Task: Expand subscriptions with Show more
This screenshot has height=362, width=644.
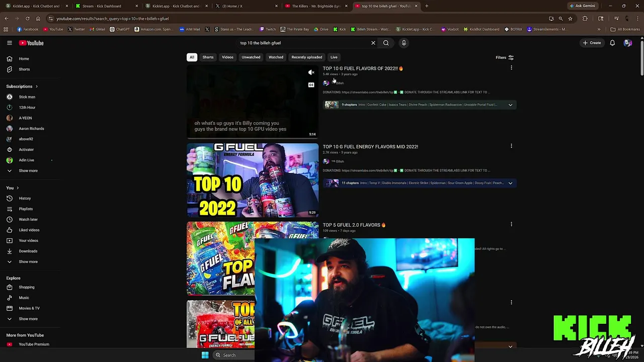Action: tap(28, 170)
